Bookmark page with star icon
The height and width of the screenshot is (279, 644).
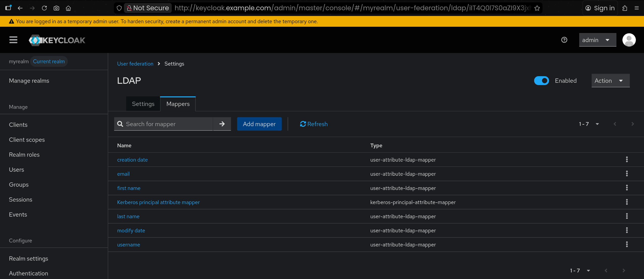537,8
